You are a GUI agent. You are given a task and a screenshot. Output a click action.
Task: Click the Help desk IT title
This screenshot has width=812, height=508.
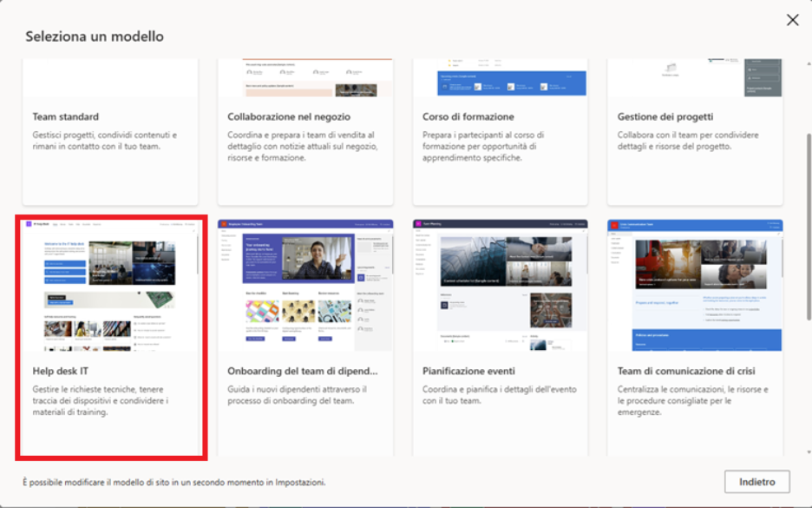(x=61, y=371)
